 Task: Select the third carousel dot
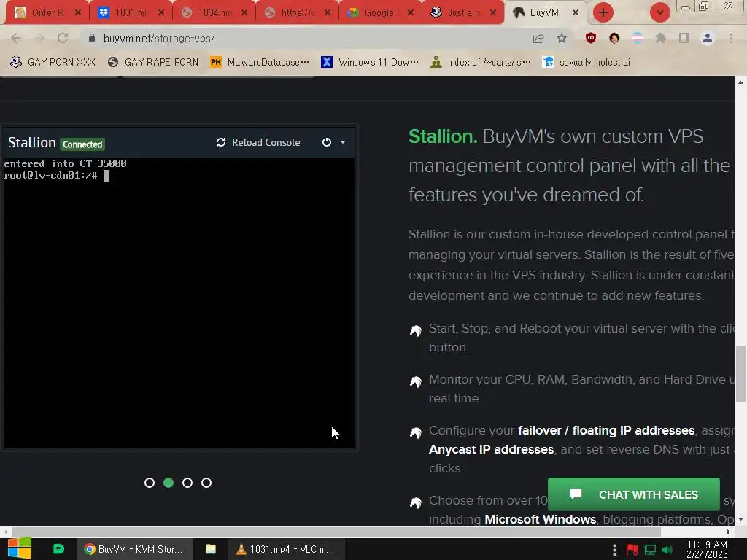(187, 483)
